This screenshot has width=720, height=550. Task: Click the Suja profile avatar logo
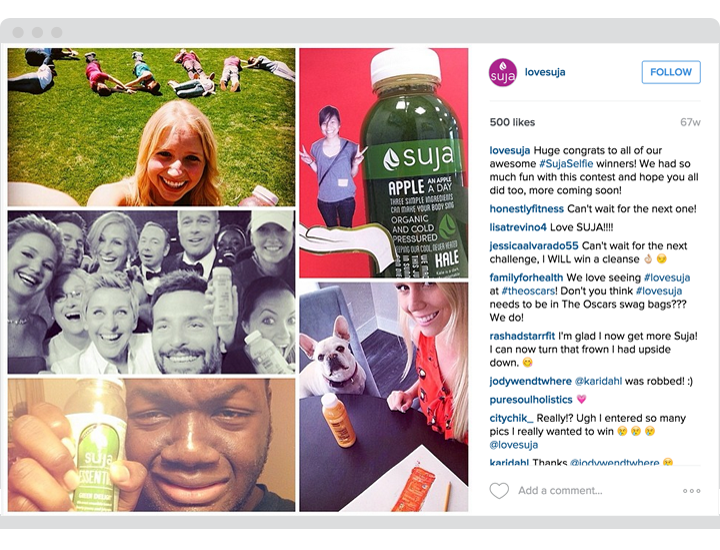click(503, 73)
